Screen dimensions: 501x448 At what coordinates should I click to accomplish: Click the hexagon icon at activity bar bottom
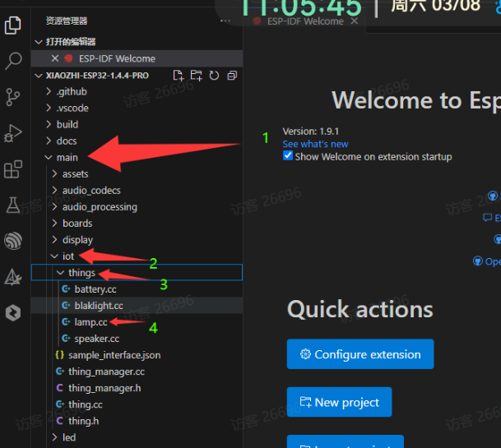pyautogui.click(x=13, y=312)
